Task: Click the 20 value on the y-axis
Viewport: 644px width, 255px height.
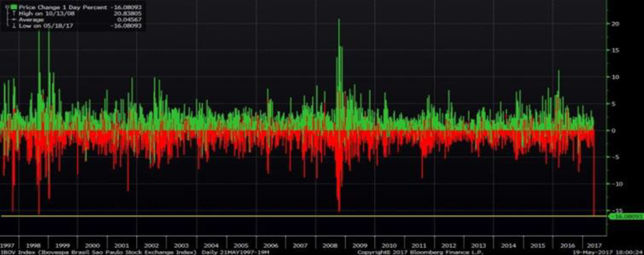Action: 614,24
